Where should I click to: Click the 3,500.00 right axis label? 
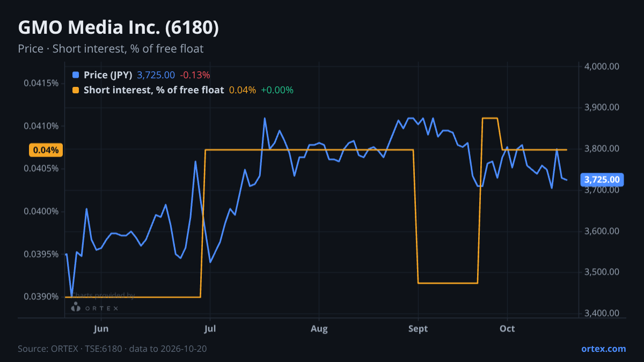(602, 272)
